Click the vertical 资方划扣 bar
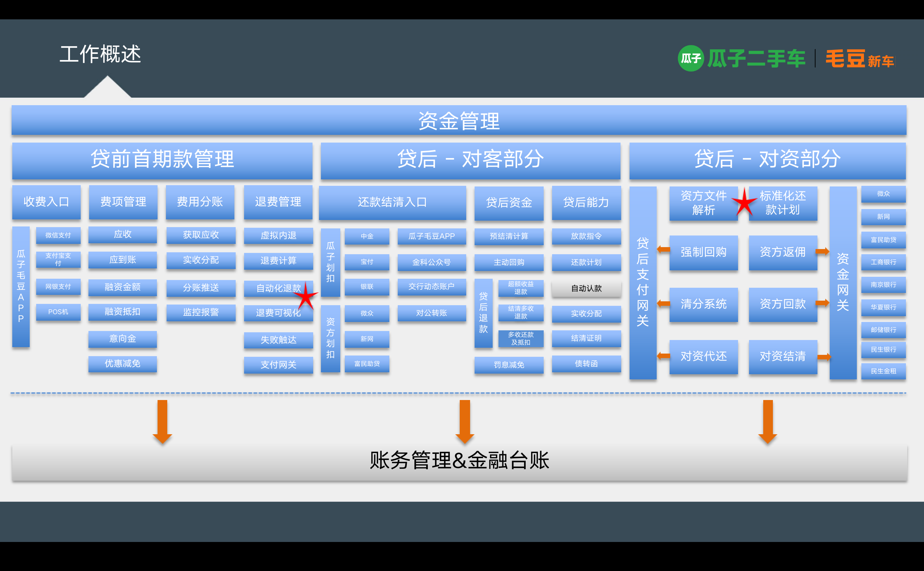 (x=330, y=338)
